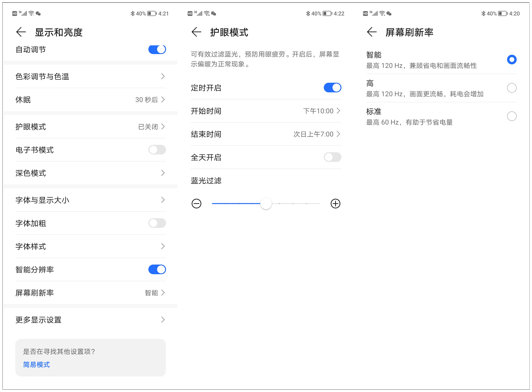Go back from the 显示和亮度 screen
Viewport: 532px width, 392px height.
tap(21, 32)
